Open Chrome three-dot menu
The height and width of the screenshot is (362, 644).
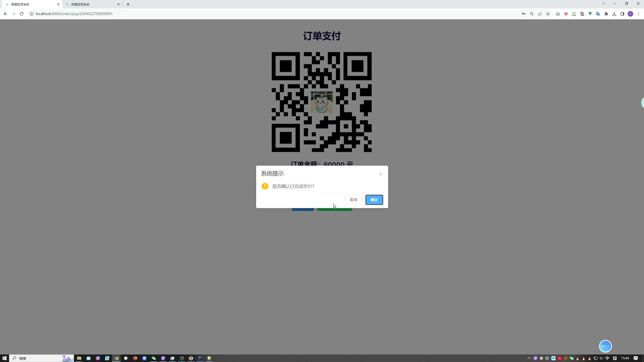coord(638,14)
